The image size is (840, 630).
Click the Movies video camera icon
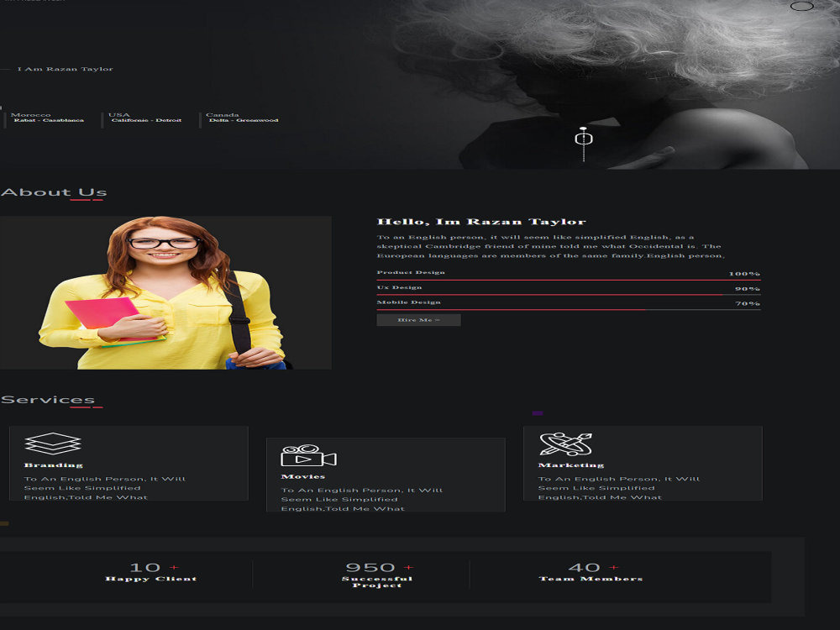click(x=308, y=456)
